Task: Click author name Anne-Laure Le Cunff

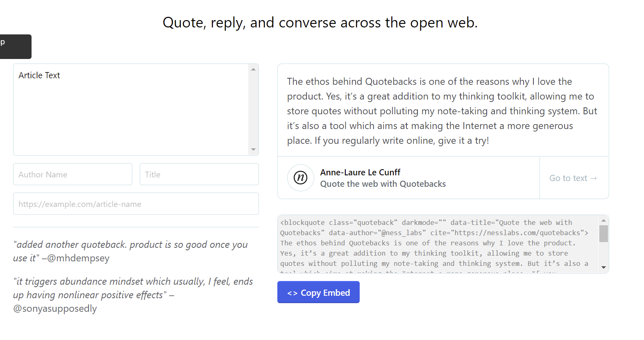Action: [x=360, y=172]
